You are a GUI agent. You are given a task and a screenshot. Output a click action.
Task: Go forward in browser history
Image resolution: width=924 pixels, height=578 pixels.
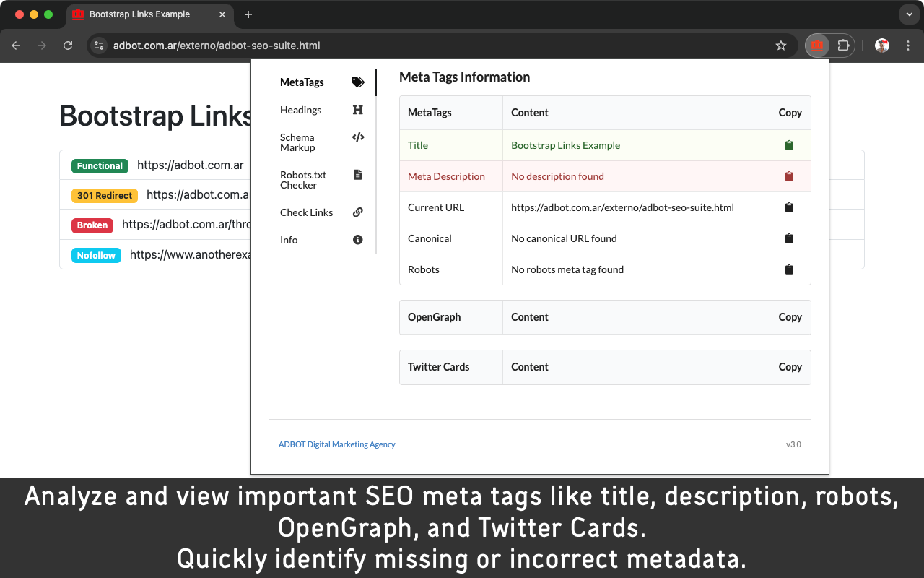coord(42,46)
